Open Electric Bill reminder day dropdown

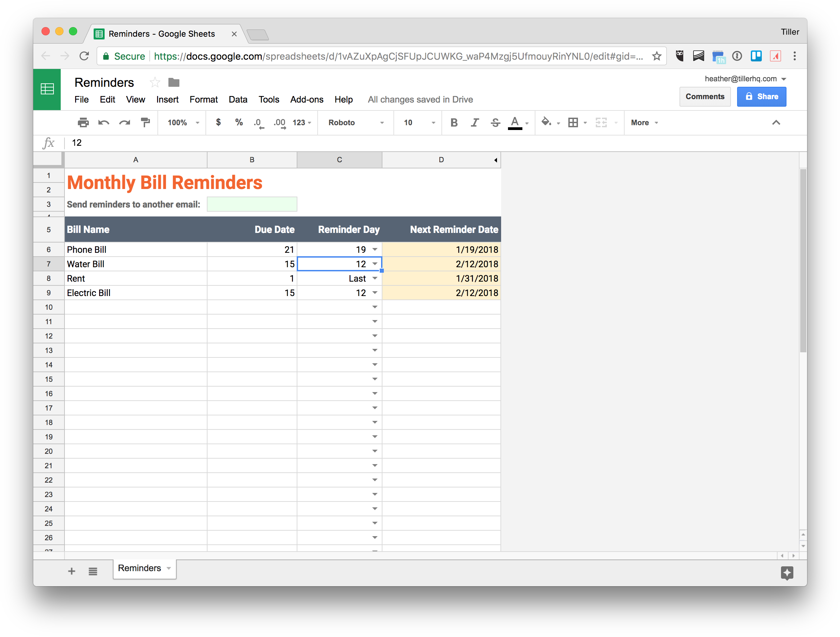[x=375, y=293]
